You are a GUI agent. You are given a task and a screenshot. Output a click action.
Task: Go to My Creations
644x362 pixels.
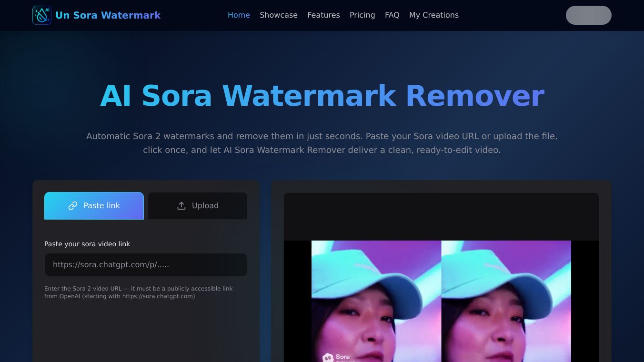tap(434, 15)
